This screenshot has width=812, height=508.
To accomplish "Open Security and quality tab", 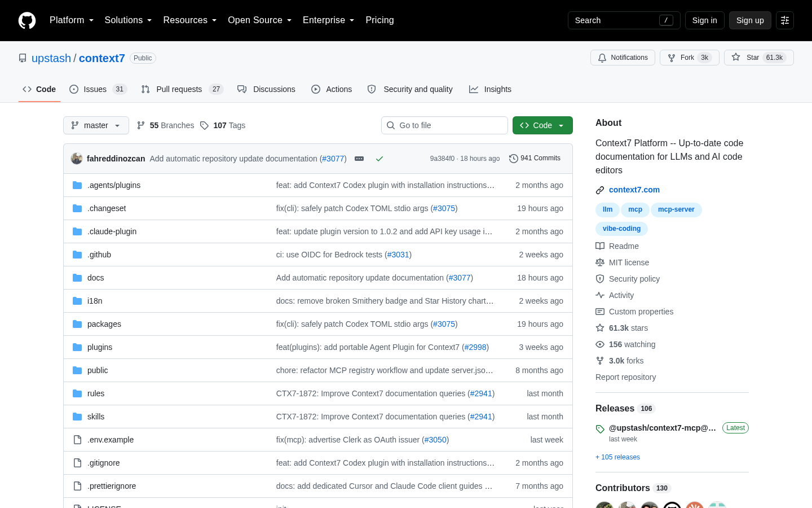I will coord(410,89).
